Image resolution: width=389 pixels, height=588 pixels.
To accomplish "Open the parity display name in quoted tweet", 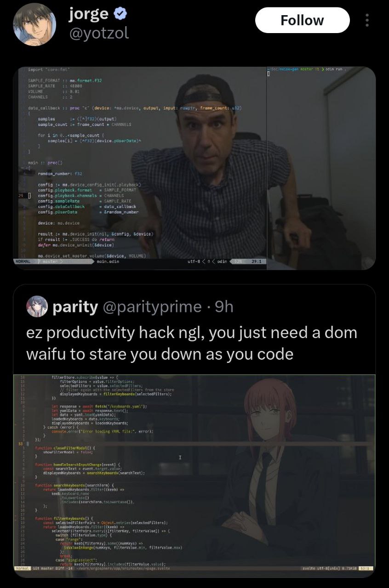I will (75, 306).
